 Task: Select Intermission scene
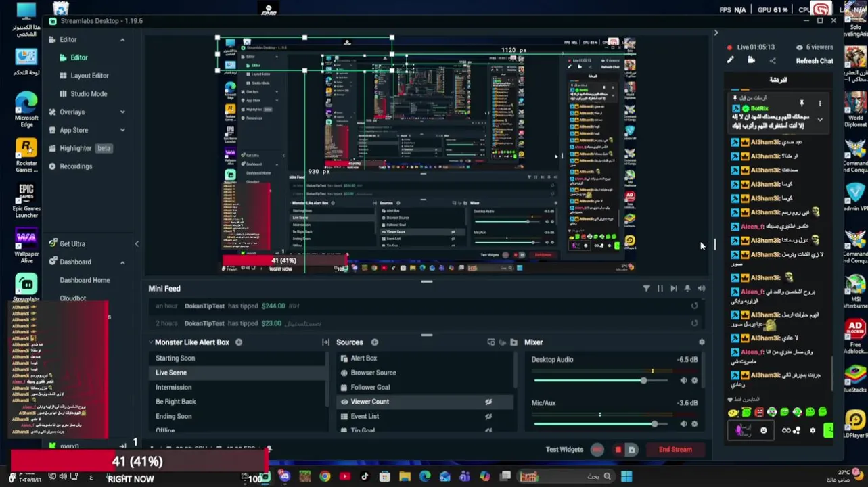click(x=237, y=388)
